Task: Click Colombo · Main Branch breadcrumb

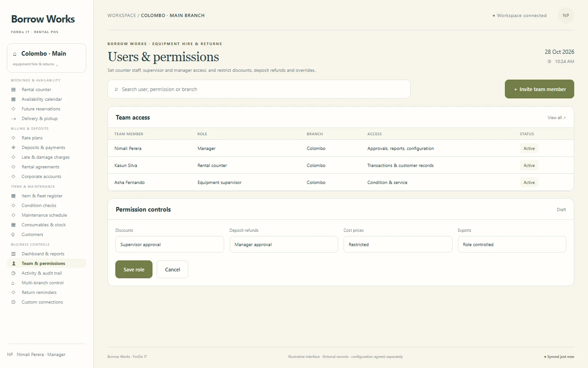Action: point(173,15)
